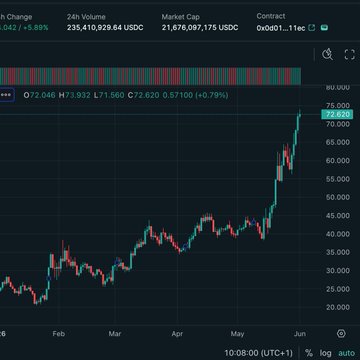The width and height of the screenshot is (360, 360).
Task: Click the 80.000 price axis label
Action: point(338,88)
